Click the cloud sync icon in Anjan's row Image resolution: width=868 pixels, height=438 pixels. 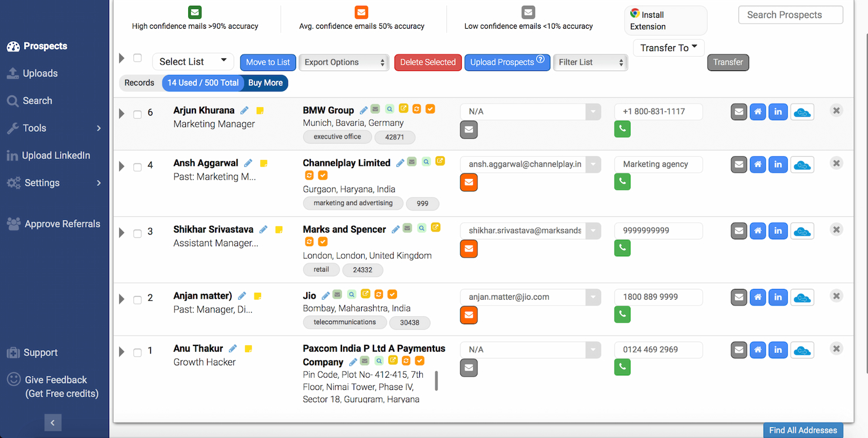click(x=802, y=297)
